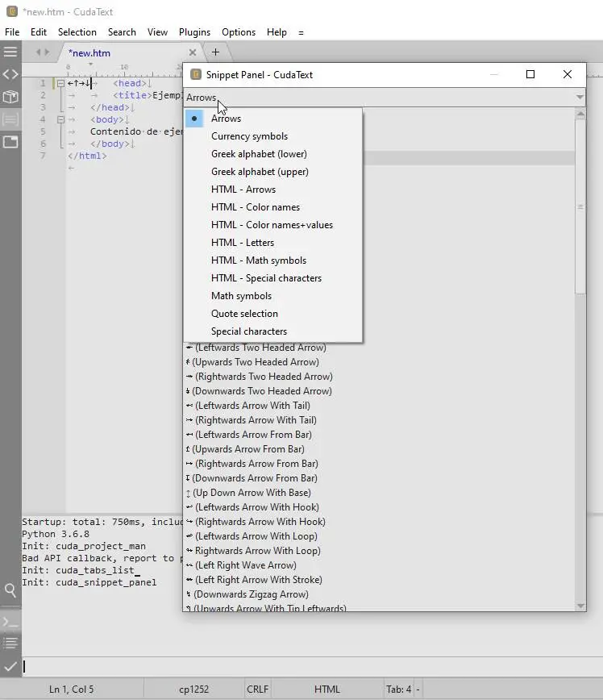Screen dimensions: 603x700
Task: Open the Plugins menu
Action: click(x=194, y=32)
